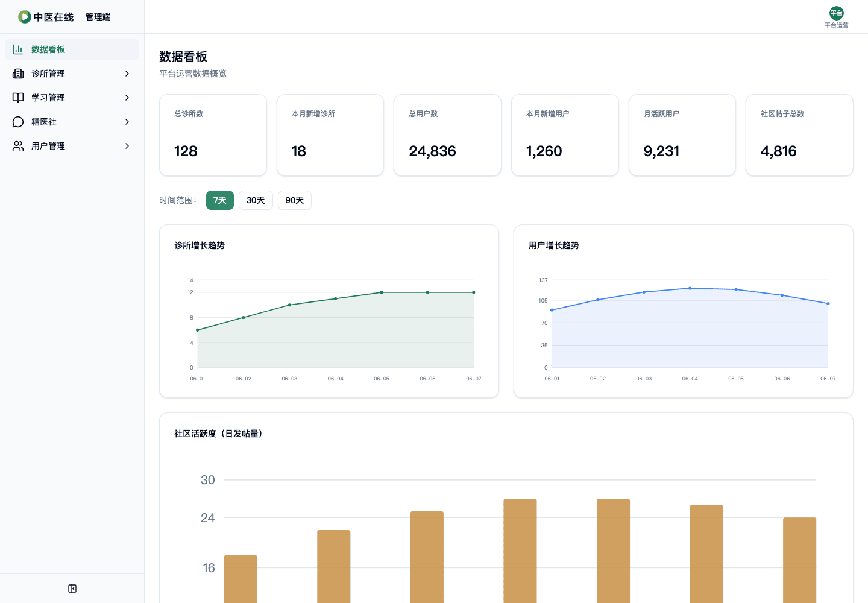
Task: Click the 社区帖子总数 value 4,816
Action: pyautogui.click(x=778, y=151)
